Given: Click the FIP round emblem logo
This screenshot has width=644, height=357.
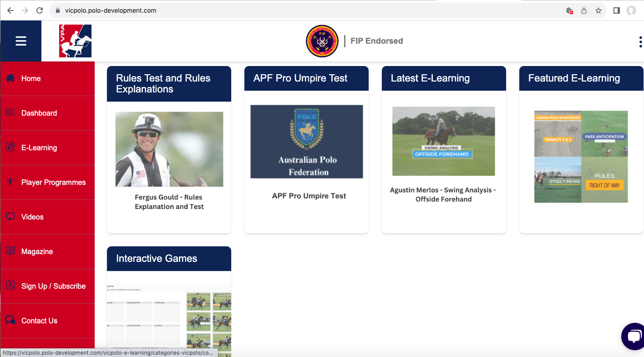Looking at the screenshot, I should tap(322, 41).
